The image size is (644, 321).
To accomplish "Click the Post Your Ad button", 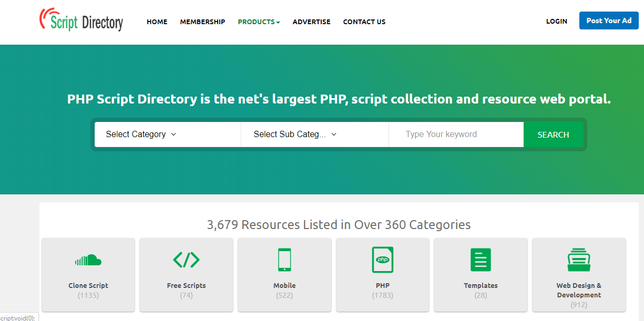I will coord(609,20).
